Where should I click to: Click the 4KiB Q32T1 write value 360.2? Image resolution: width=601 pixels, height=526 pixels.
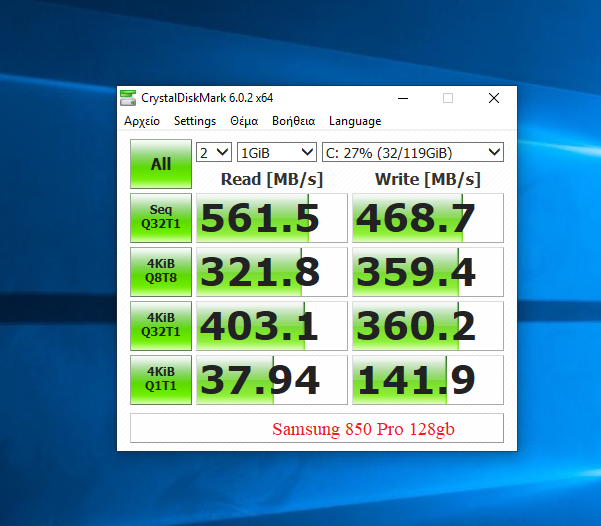[428, 326]
